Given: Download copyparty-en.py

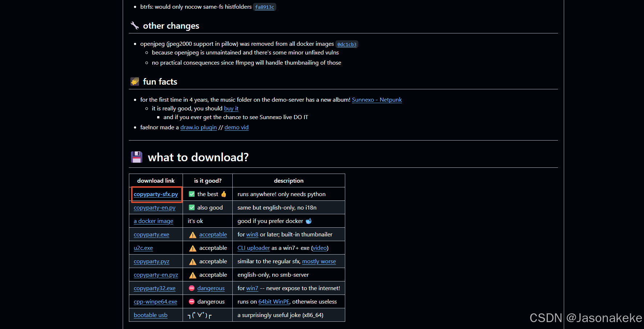Looking at the screenshot, I should point(155,208).
